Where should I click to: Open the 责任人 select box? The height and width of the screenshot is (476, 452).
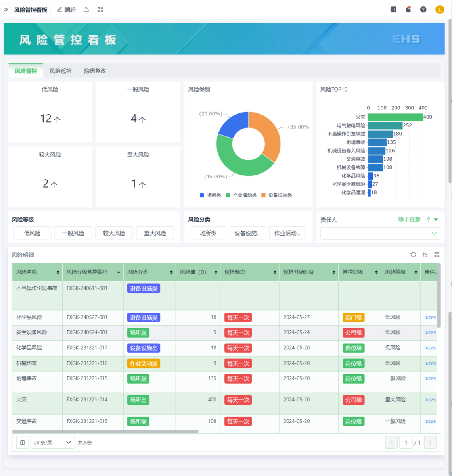coord(380,233)
